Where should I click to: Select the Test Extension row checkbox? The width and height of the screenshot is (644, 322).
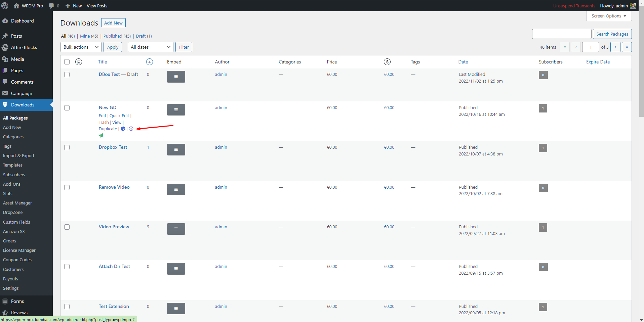pyautogui.click(x=67, y=307)
